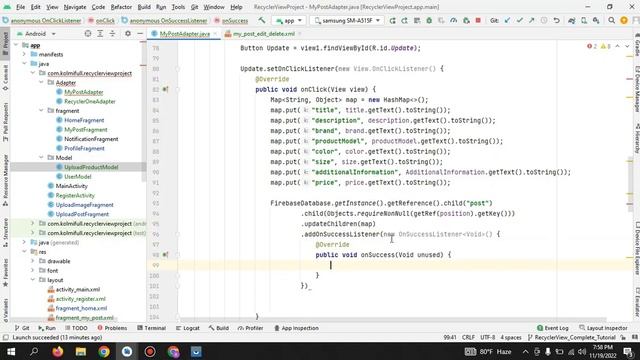Image resolution: width=640 pixels, height=360 pixels.
Task: Collapse the app module node
Action: tap(16, 45)
